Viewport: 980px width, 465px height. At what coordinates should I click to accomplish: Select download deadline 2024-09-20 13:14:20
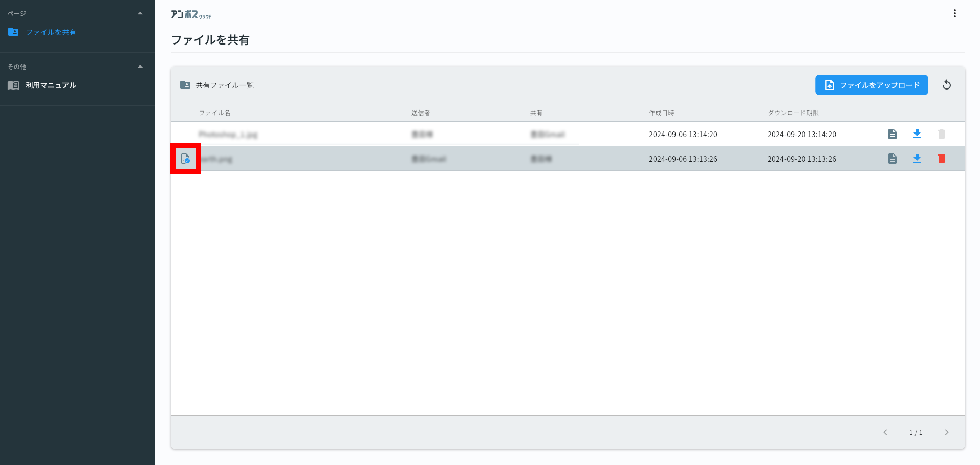click(801, 135)
